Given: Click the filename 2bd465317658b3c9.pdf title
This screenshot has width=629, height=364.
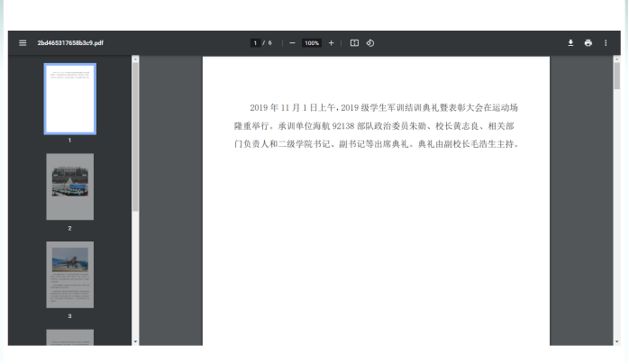Looking at the screenshot, I should (69, 43).
